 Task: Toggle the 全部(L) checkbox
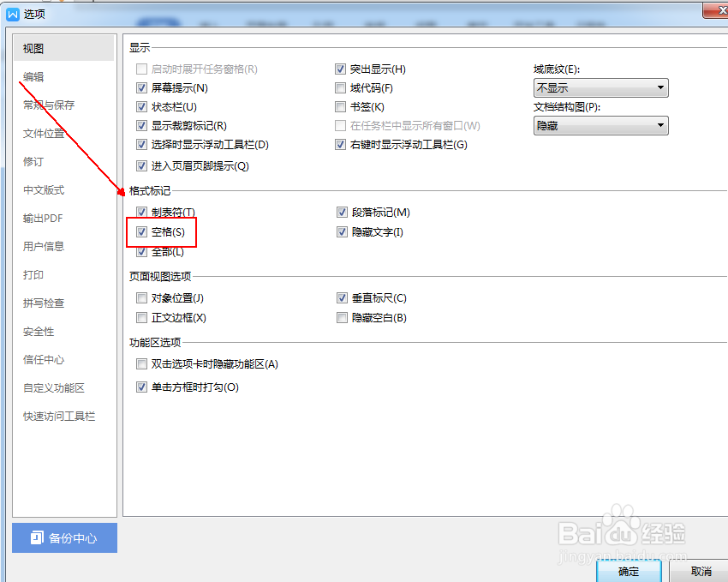141,252
